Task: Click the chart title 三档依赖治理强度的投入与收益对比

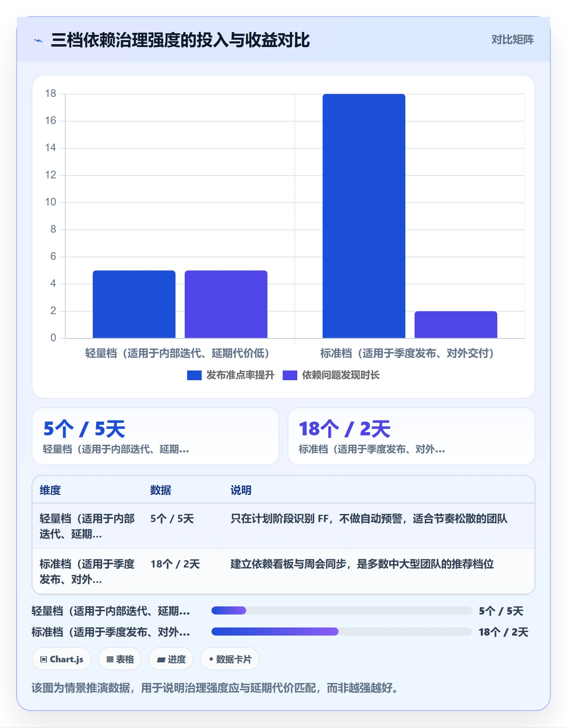Action: (x=180, y=40)
